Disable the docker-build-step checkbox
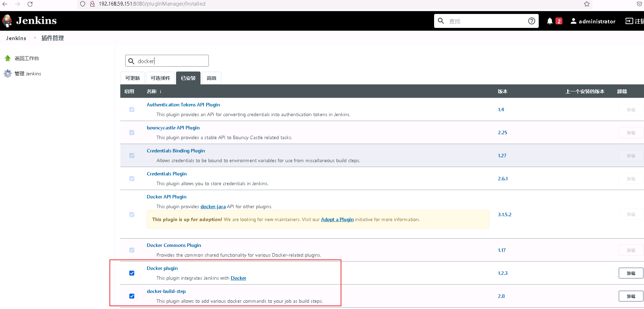Screen dimensions: 644x309 click(132, 296)
